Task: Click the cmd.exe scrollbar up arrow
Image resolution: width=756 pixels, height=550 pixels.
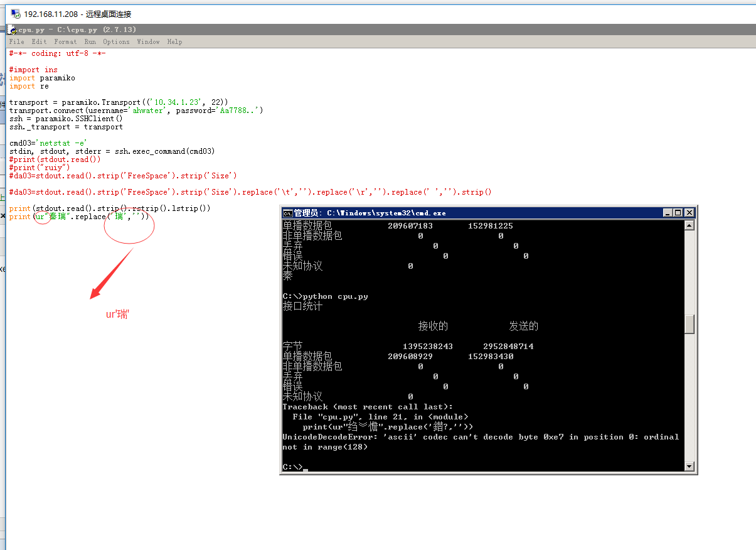Action: tap(689, 225)
